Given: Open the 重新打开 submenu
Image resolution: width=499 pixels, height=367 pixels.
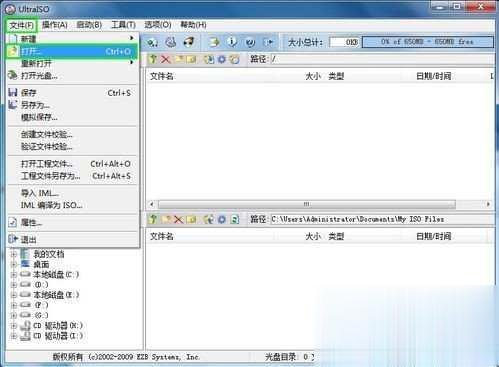Looking at the screenshot, I should coord(72,63).
